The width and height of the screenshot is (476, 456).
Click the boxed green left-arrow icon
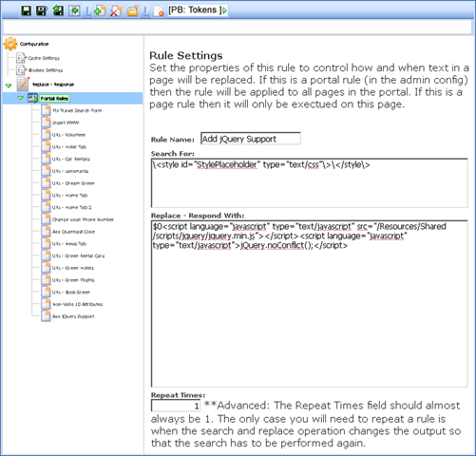pyautogui.click(x=75, y=10)
